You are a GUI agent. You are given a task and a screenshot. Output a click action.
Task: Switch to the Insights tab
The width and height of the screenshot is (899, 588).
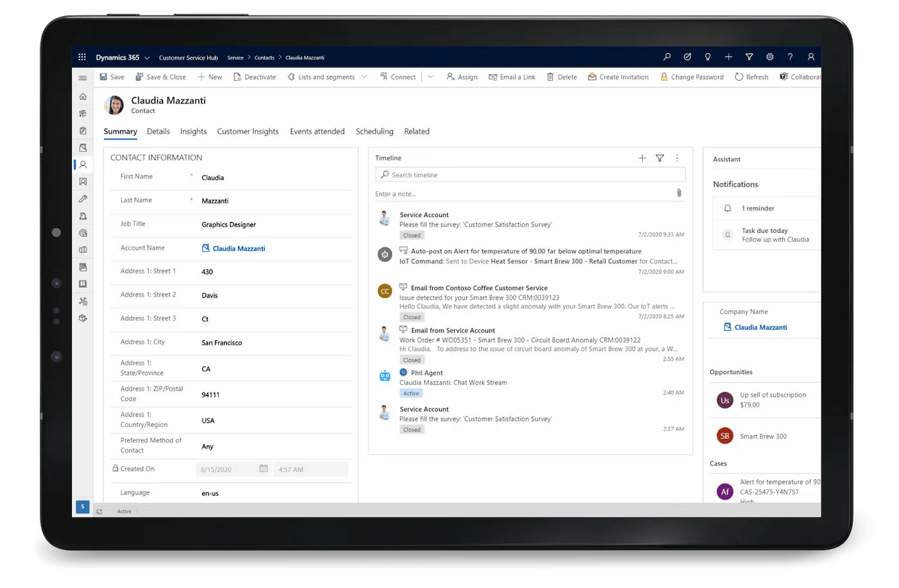[x=193, y=132]
